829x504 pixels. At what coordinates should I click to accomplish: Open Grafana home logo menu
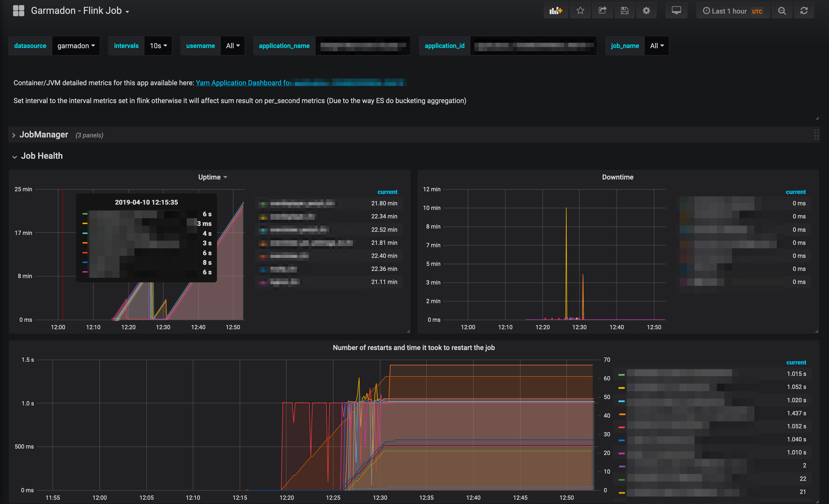18,11
